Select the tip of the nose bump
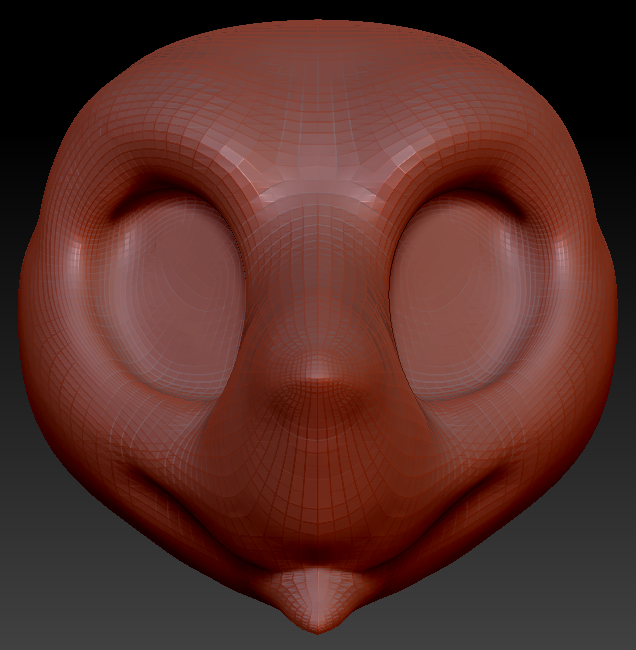 (x=318, y=374)
